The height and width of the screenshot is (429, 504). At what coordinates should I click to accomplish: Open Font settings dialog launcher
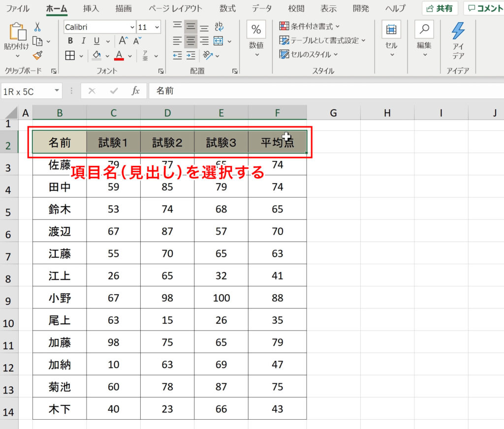coord(161,71)
